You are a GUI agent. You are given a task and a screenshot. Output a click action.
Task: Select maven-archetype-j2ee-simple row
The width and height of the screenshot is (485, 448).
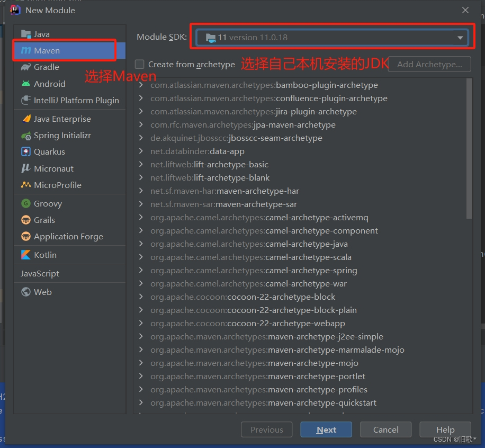(300, 336)
